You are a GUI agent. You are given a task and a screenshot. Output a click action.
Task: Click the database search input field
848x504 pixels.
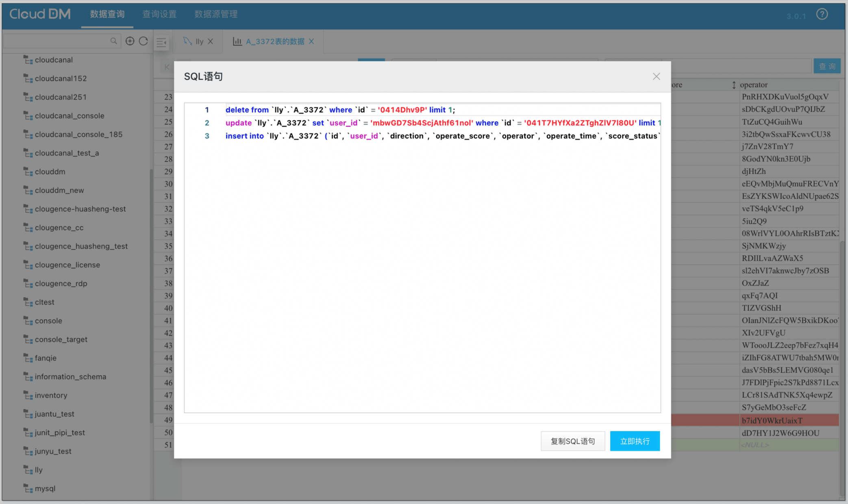(x=57, y=41)
